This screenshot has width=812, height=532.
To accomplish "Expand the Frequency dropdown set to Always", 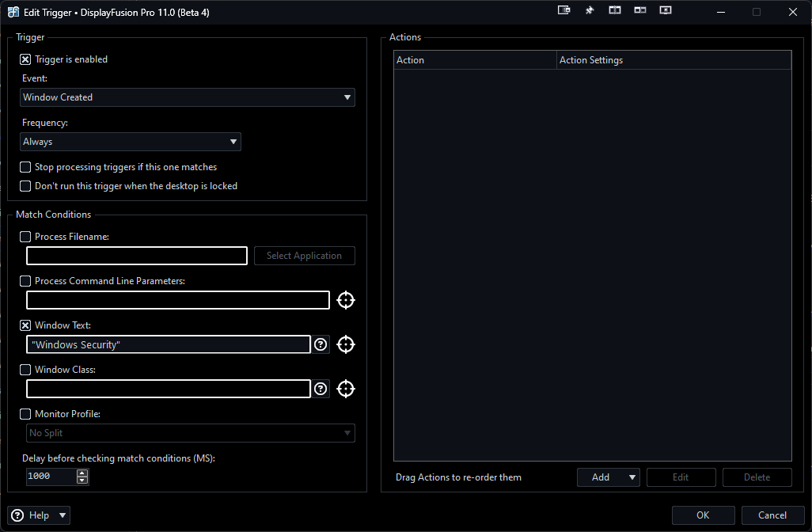I will [131, 142].
